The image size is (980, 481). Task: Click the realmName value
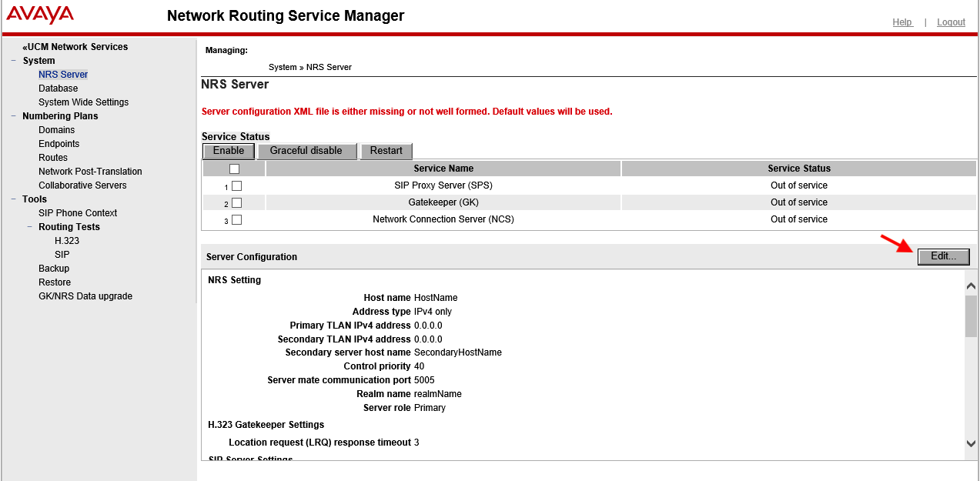tap(438, 394)
